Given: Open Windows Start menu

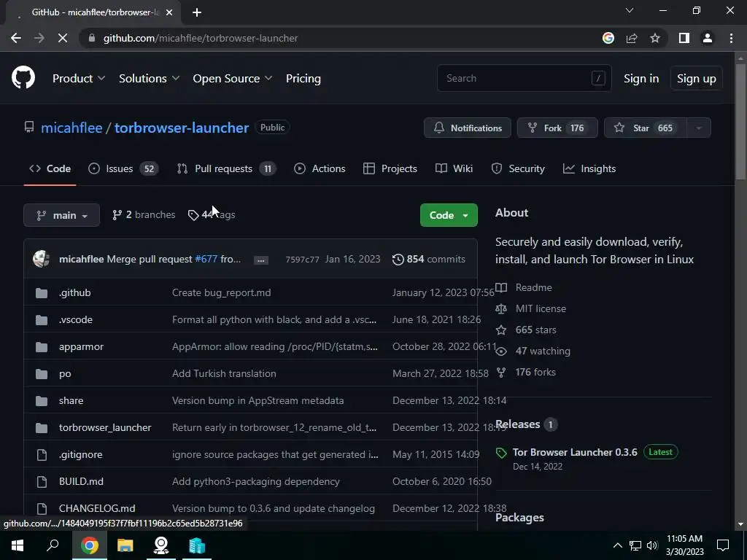Looking at the screenshot, I should pos(18,545).
